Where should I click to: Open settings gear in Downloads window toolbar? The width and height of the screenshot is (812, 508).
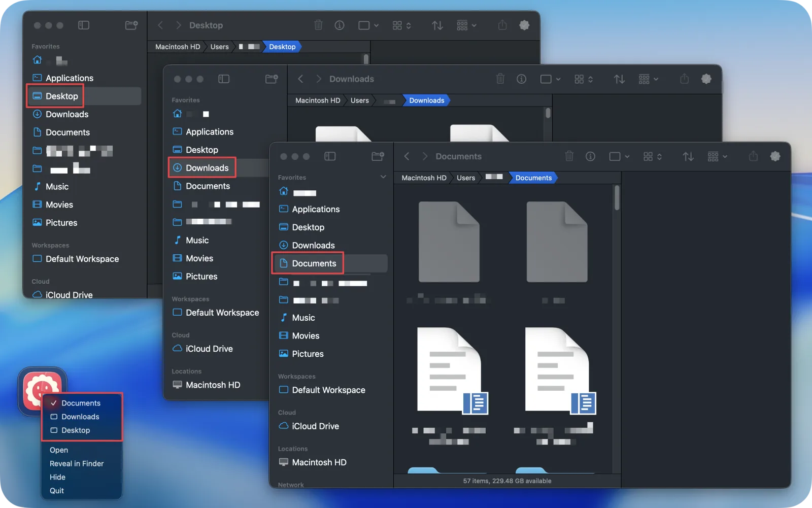[x=706, y=79]
